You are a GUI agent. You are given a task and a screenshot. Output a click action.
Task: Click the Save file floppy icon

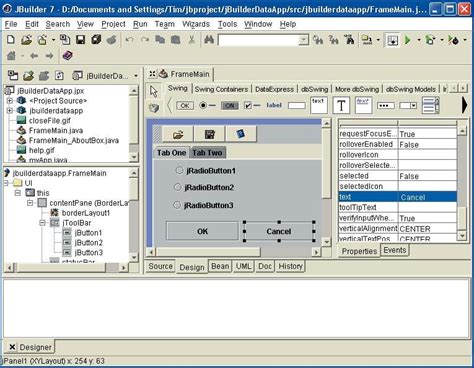pyautogui.click(x=80, y=40)
